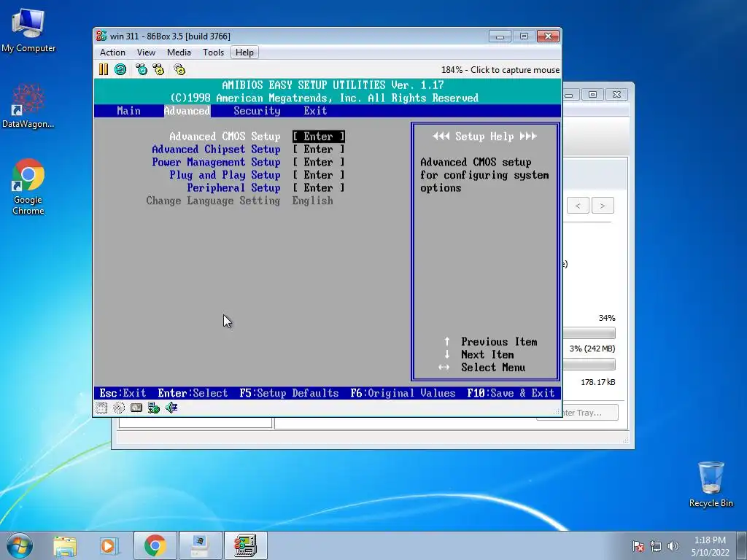Select Power Management Setup Enter option
Image resolution: width=747 pixels, height=560 pixels.
(x=318, y=163)
